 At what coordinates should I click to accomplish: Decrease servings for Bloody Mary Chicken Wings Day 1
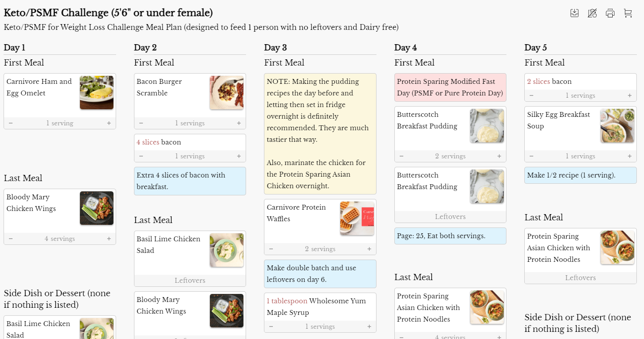(x=11, y=239)
